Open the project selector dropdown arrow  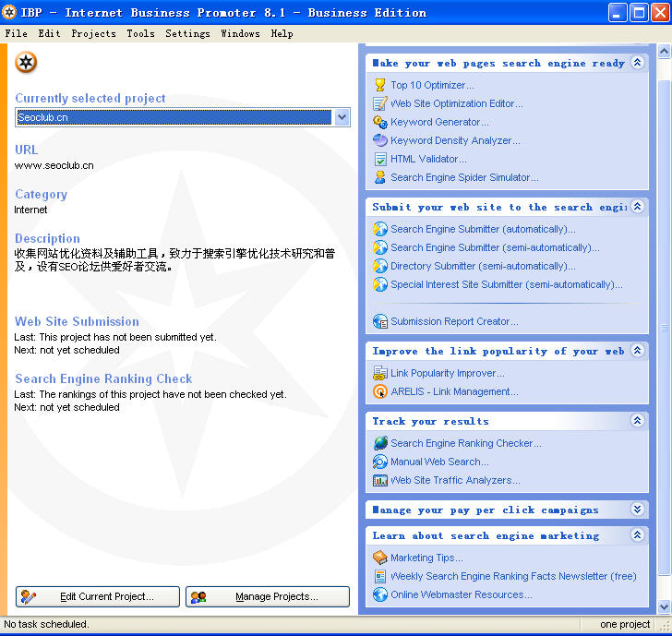(342, 117)
